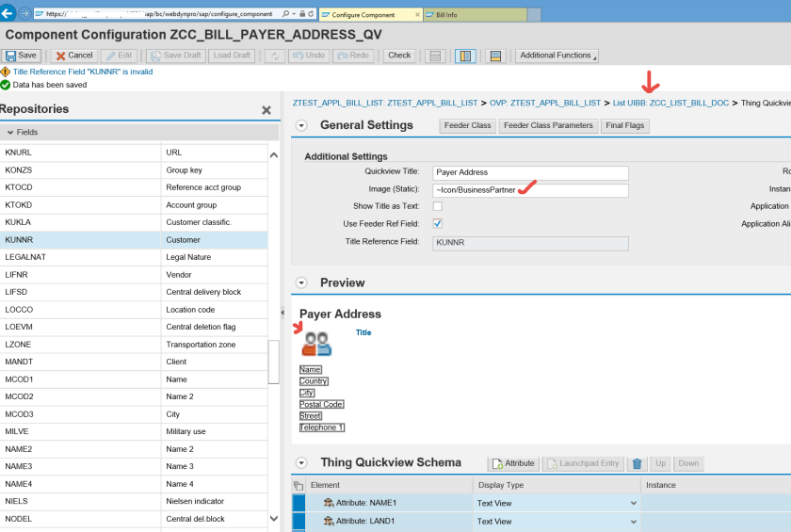Image resolution: width=791 pixels, height=532 pixels.
Task: Click the fields list scroll-up arrow
Action: point(274,155)
